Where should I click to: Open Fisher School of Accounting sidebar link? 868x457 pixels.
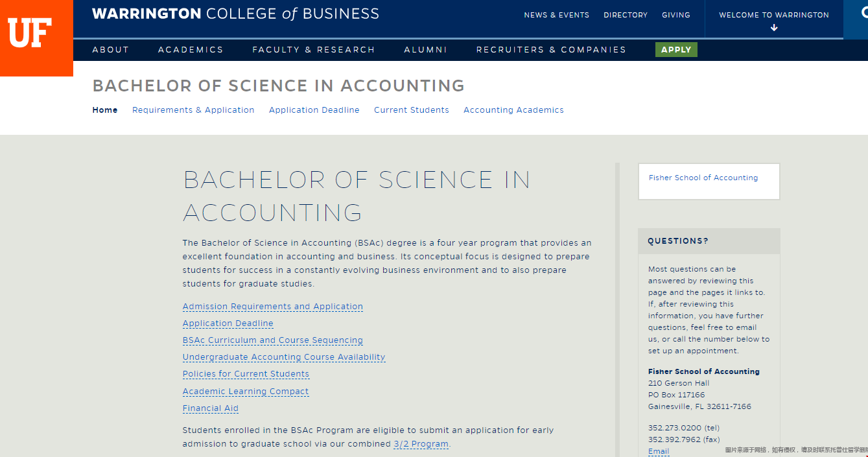pyautogui.click(x=703, y=178)
